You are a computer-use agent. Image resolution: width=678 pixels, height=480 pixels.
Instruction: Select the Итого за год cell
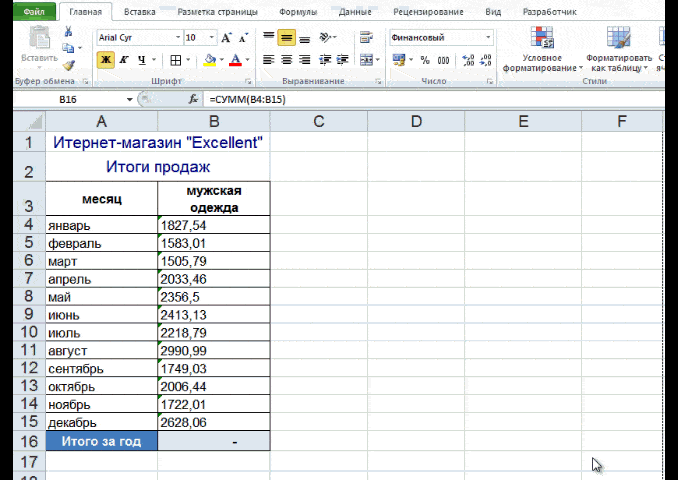(x=102, y=441)
